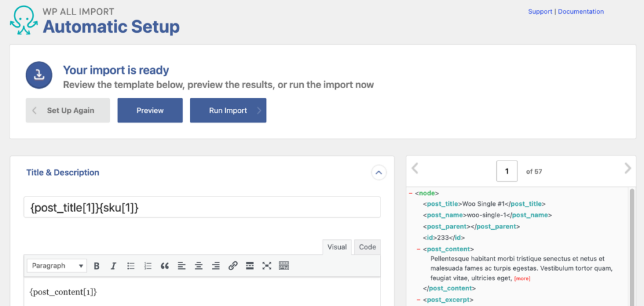
Task: Click the record number input box
Action: (507, 171)
